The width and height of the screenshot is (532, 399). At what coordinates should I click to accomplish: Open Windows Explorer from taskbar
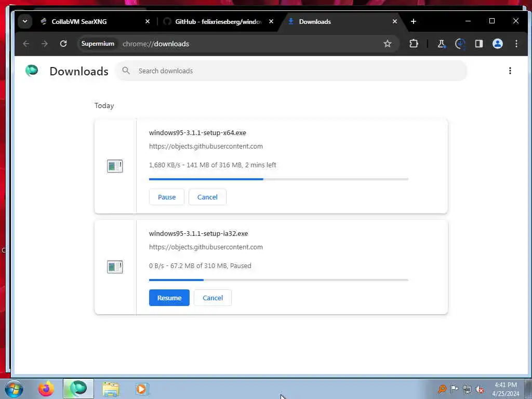pyautogui.click(x=111, y=389)
